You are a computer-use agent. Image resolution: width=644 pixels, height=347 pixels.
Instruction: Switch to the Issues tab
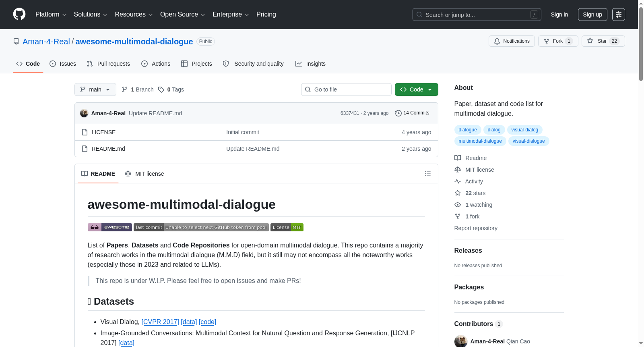63,64
